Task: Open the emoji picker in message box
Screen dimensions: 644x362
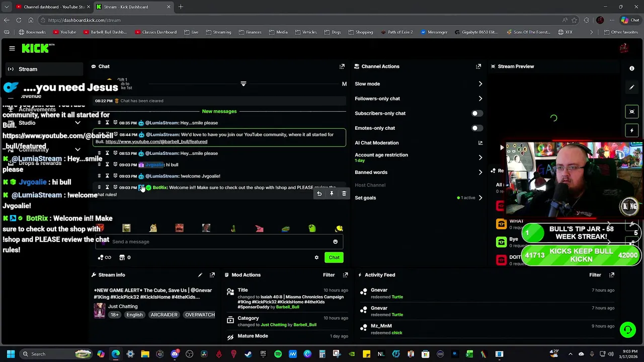Action: [335, 242]
